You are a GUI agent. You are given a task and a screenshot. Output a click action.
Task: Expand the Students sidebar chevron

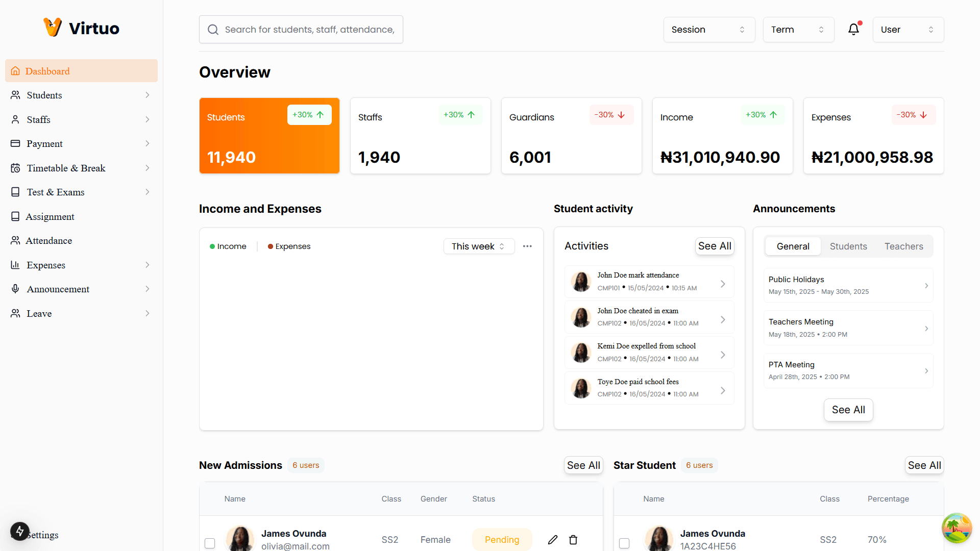[147, 95]
